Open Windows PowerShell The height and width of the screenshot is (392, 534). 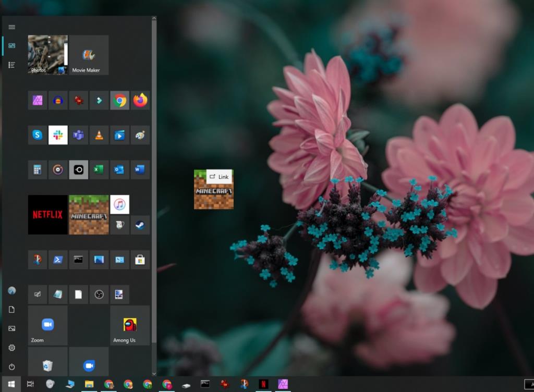tap(58, 259)
